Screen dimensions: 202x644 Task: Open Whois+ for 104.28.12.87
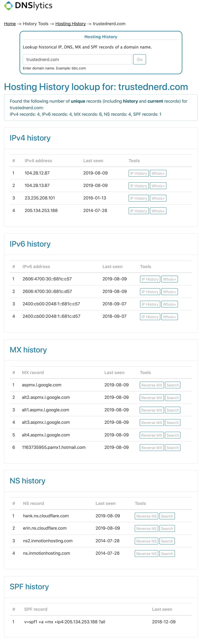point(158,173)
